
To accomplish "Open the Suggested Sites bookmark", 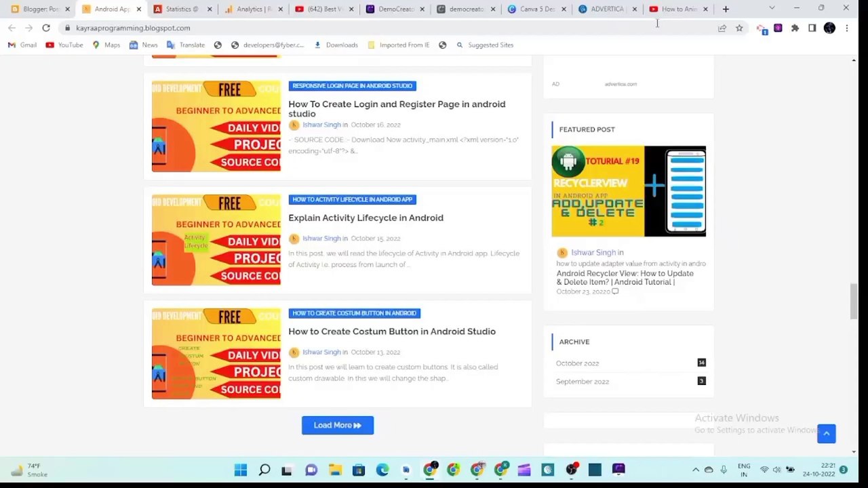I will pyautogui.click(x=485, y=45).
